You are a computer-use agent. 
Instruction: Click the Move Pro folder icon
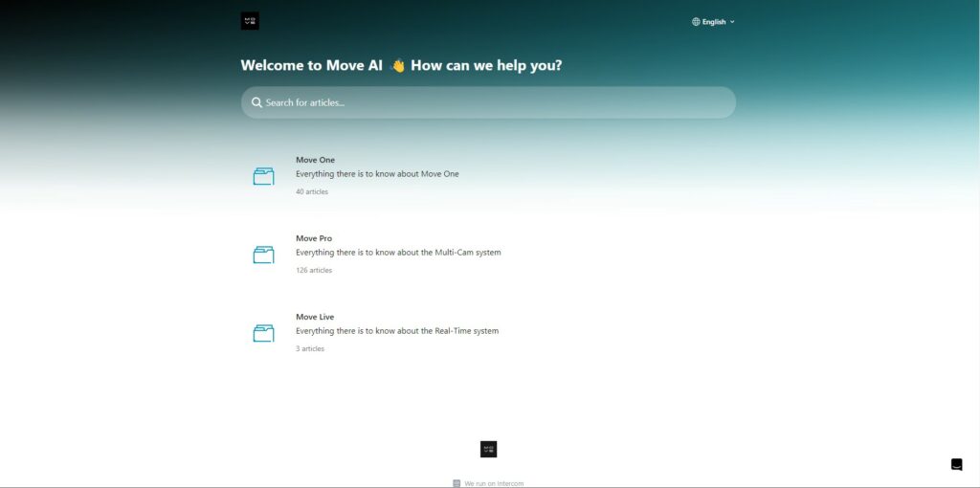point(264,255)
